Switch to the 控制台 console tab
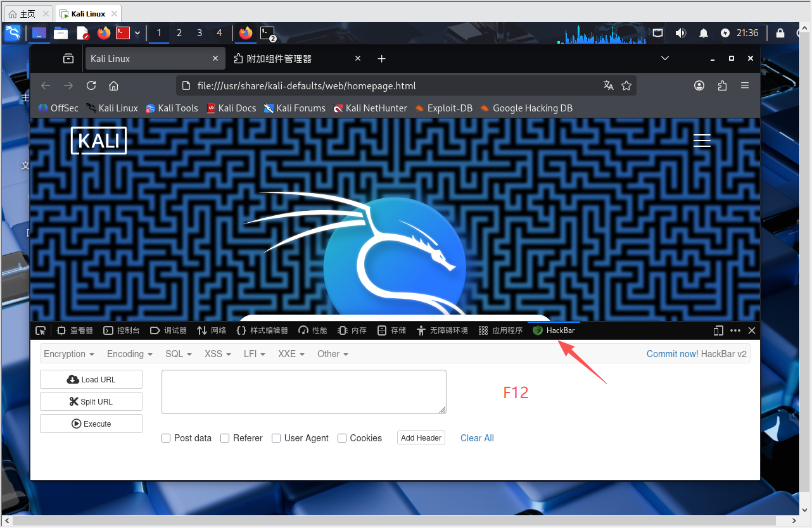The height and width of the screenshot is (528, 812). (x=122, y=330)
